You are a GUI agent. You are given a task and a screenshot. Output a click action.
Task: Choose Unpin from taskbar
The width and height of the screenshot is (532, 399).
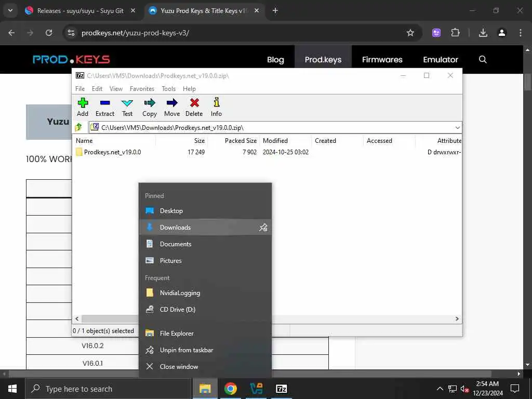coord(205,350)
